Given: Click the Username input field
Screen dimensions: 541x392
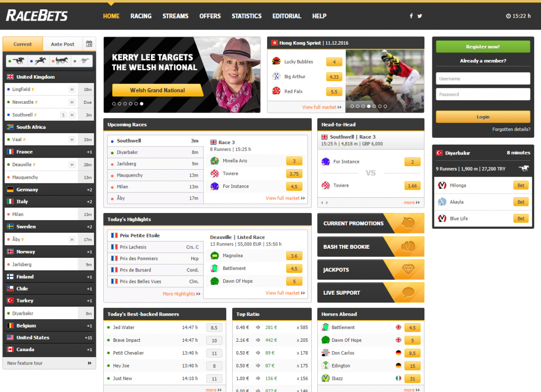Looking at the screenshot, I should coord(482,79).
